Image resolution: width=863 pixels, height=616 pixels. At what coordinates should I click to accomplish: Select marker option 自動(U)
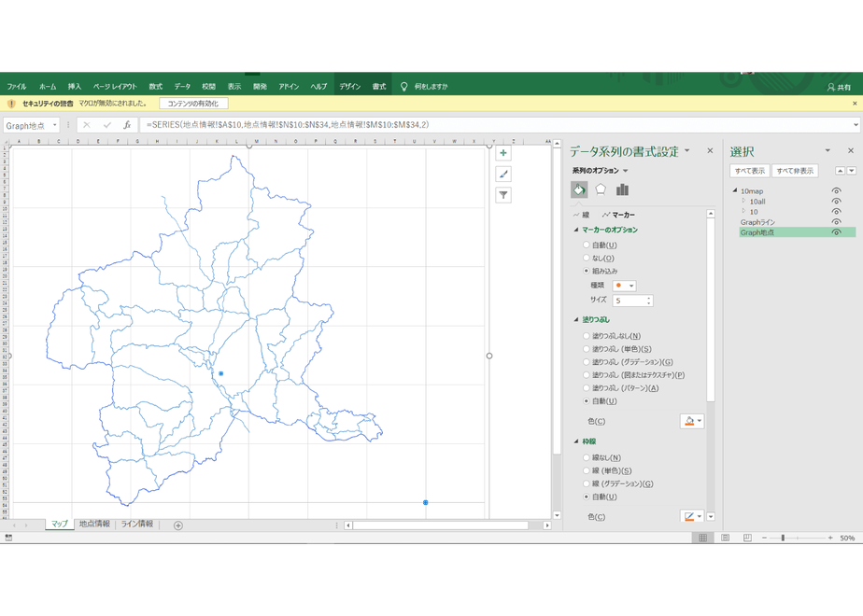click(587, 245)
